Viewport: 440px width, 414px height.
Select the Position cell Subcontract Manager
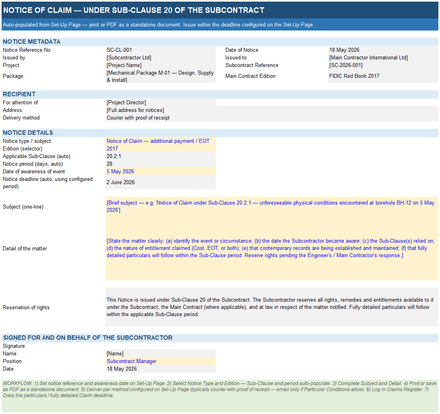click(160, 361)
